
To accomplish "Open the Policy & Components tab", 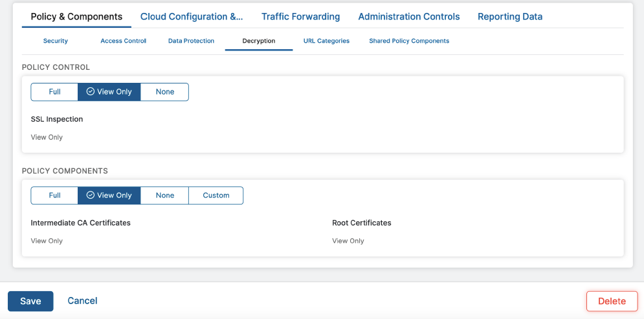I will tap(76, 17).
